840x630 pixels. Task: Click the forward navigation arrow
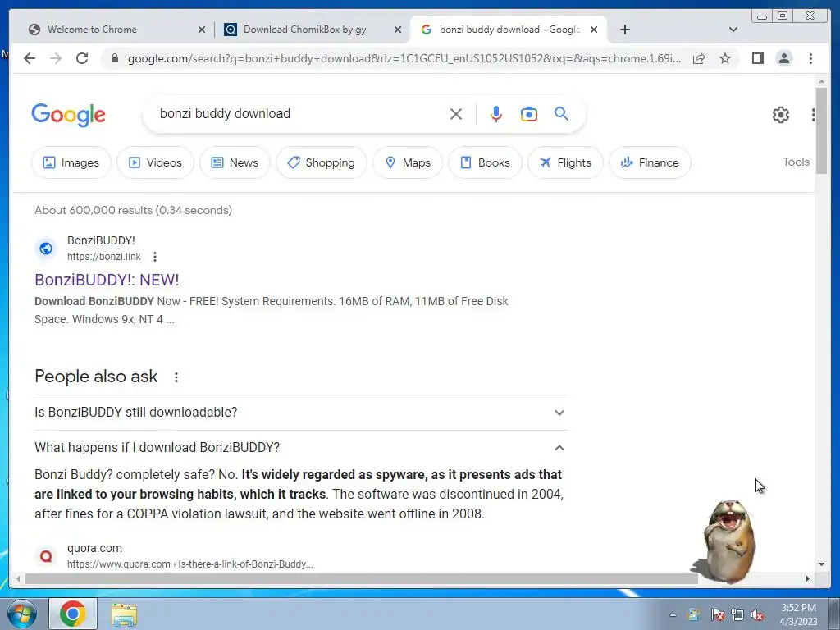(56, 58)
